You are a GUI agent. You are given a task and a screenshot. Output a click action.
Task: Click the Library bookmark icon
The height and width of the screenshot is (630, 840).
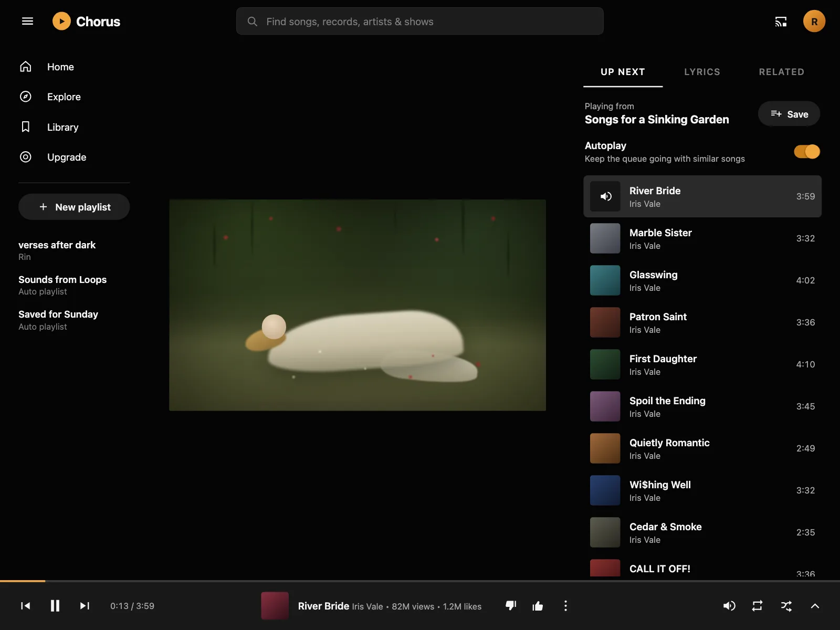pyautogui.click(x=26, y=127)
